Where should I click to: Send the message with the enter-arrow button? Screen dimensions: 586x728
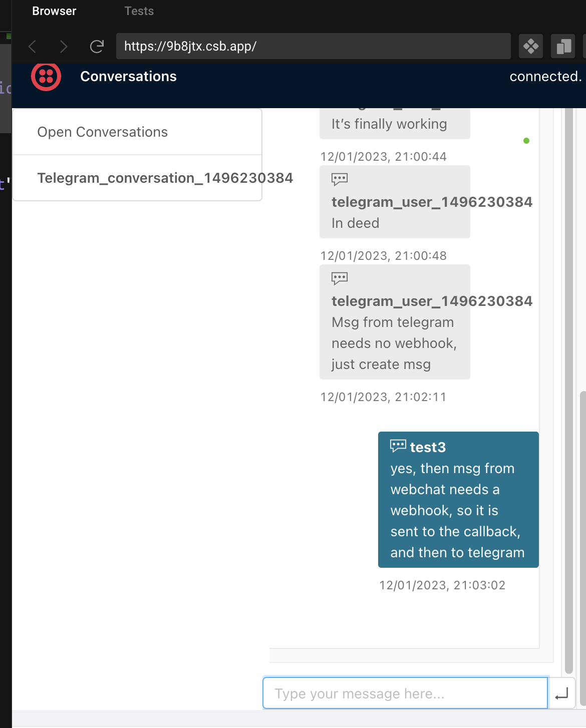click(562, 693)
